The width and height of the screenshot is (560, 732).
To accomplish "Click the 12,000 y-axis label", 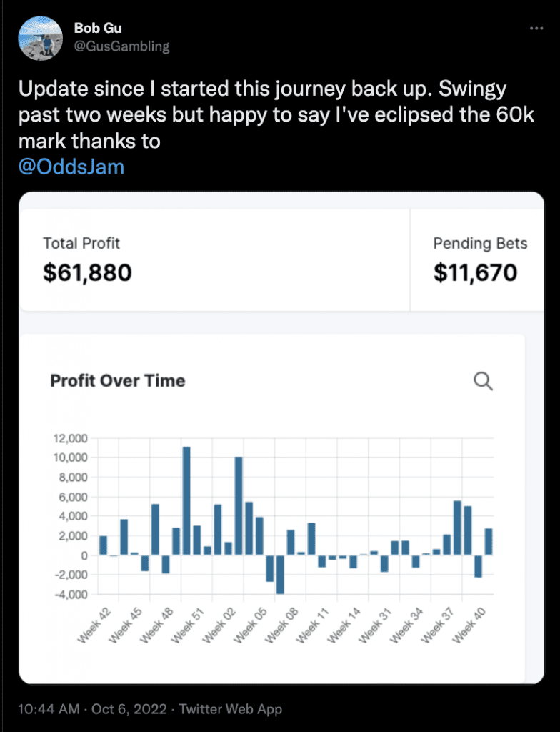I will point(71,438).
